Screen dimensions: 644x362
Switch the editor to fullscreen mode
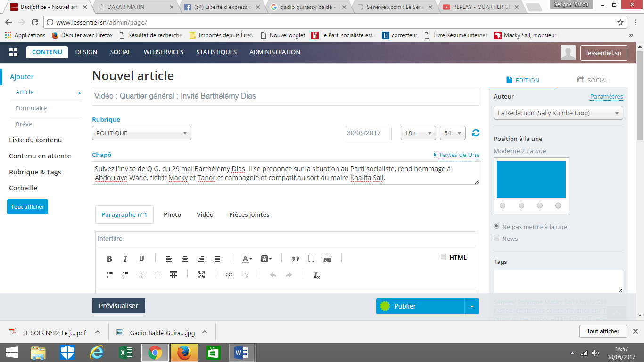201,275
